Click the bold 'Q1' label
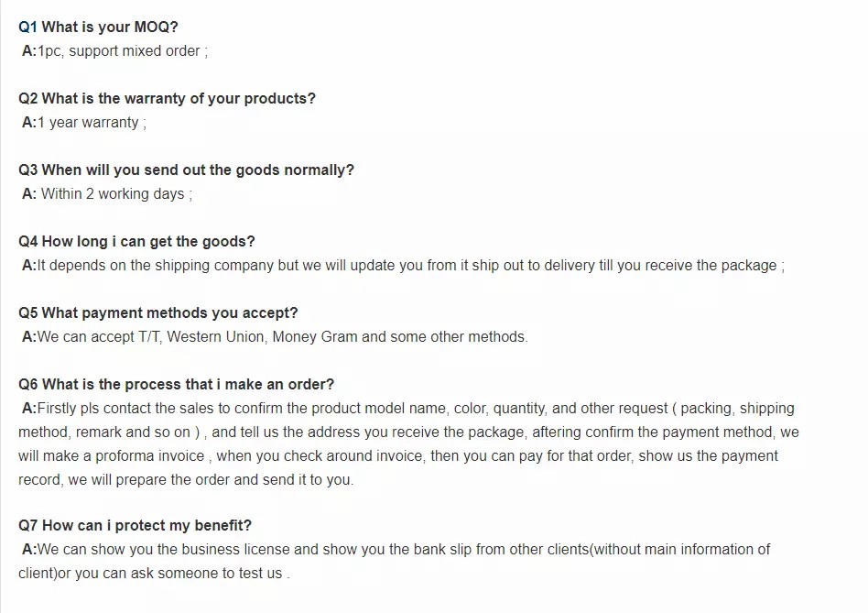Screen dimensions: 868x613 tap(27, 27)
